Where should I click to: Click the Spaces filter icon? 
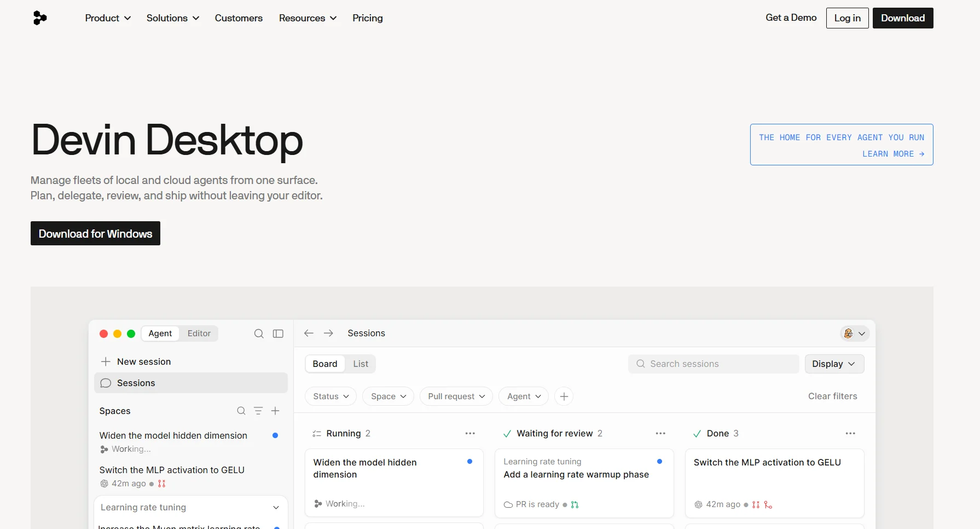[x=258, y=411]
